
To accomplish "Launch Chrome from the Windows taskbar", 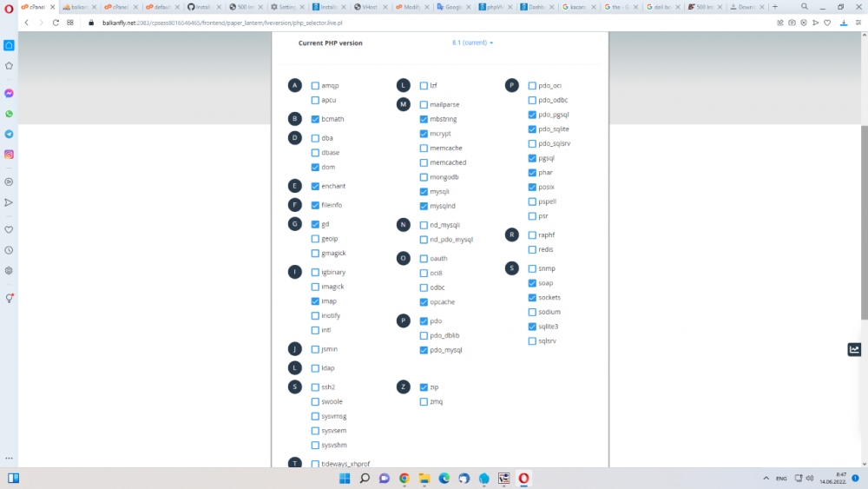I will [404, 479].
